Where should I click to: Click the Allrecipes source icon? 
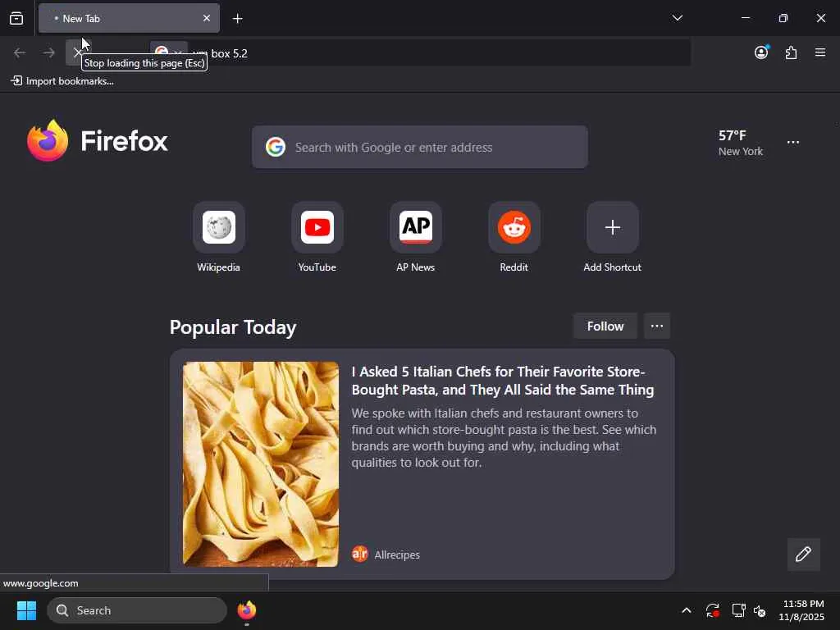tap(360, 554)
